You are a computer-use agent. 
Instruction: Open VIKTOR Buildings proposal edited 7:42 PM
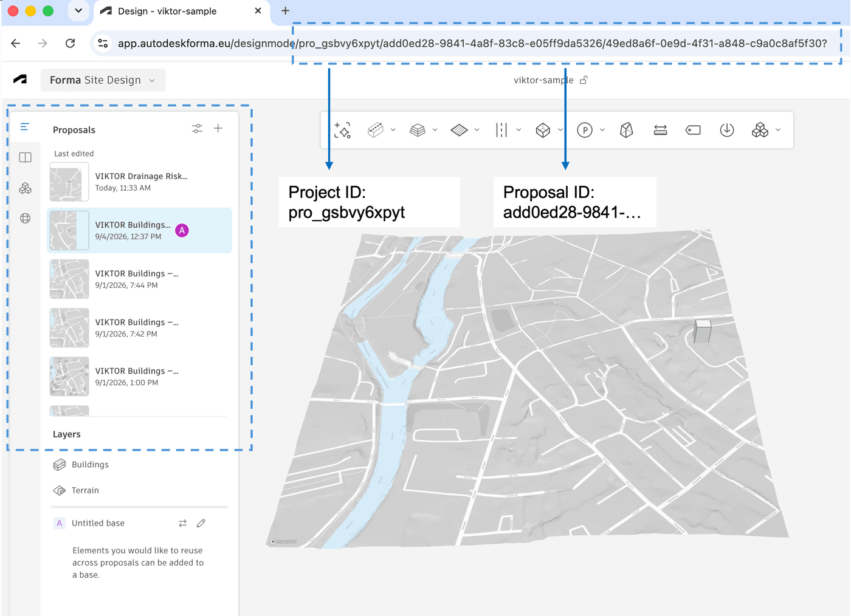(x=139, y=327)
